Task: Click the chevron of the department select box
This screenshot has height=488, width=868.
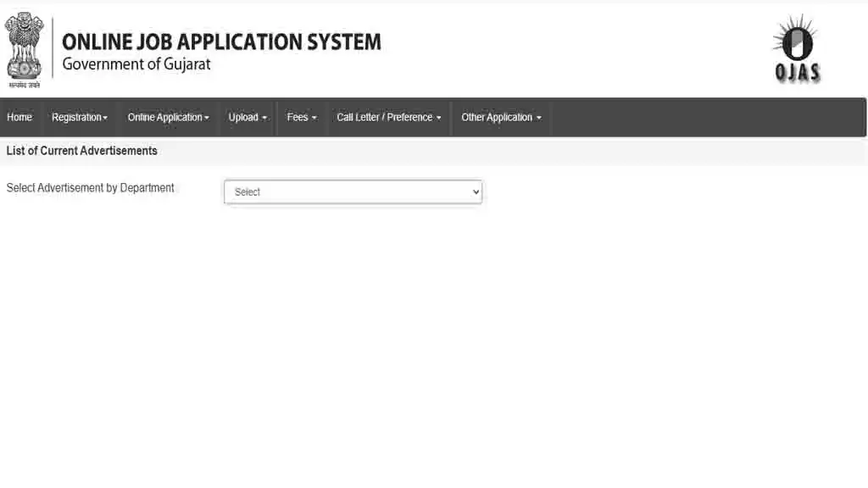Action: click(476, 192)
